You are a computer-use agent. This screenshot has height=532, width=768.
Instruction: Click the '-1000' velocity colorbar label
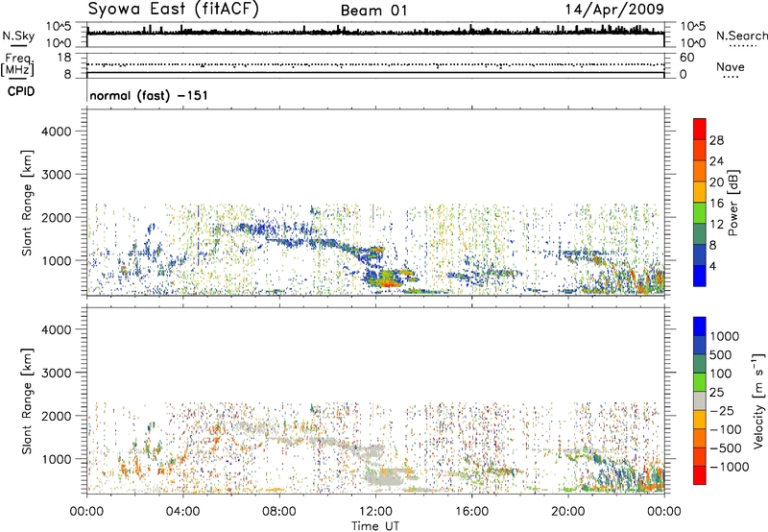coord(730,467)
